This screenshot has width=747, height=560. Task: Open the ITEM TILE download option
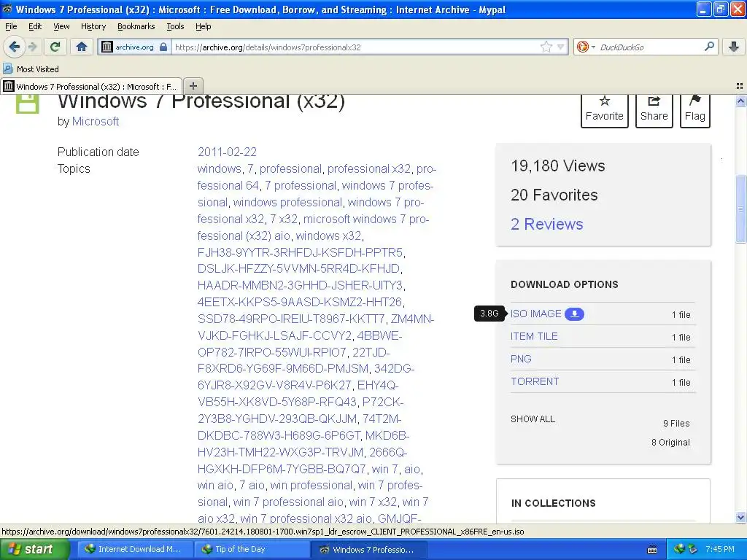coord(533,336)
